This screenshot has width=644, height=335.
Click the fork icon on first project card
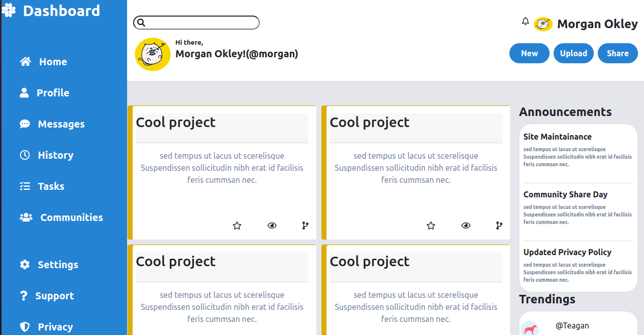[x=305, y=226]
